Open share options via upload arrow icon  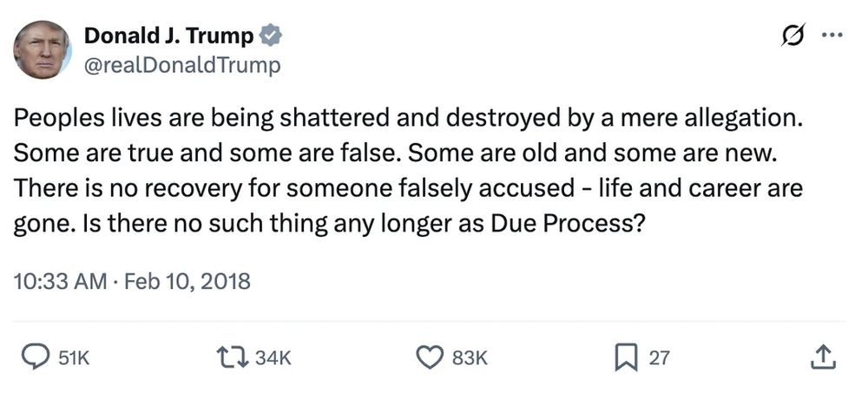[x=823, y=357]
